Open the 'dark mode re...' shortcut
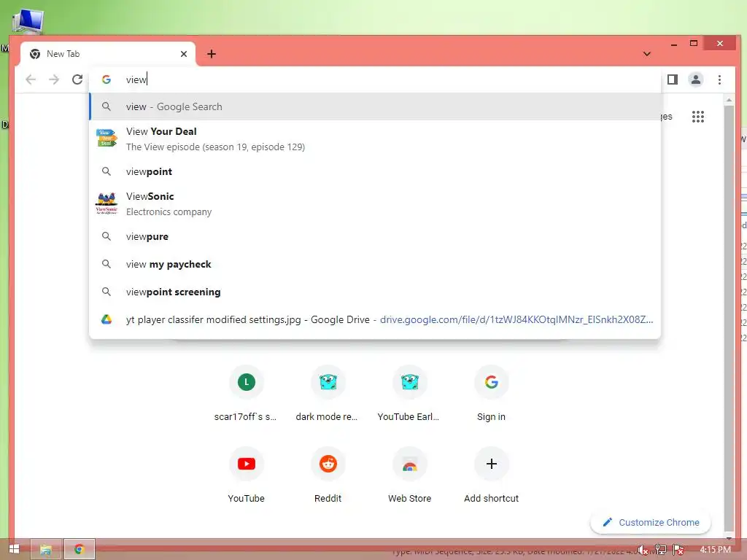 [328, 393]
